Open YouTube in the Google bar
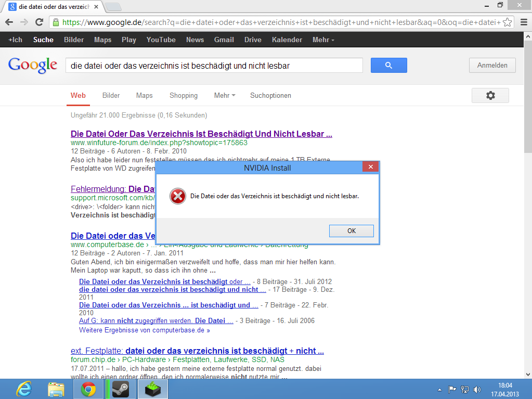The image size is (532, 399). coord(161,40)
